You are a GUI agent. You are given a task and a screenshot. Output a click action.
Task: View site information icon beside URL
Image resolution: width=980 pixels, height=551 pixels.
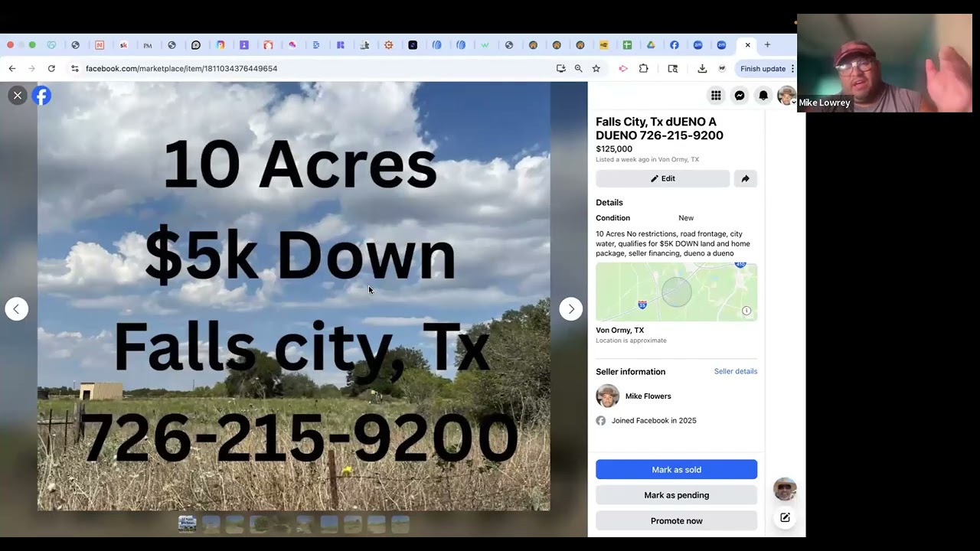(x=74, y=68)
